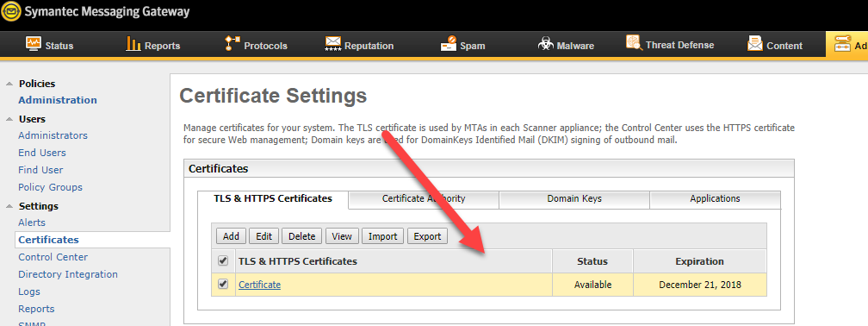This screenshot has height=326, width=868.
Task: Open the Directory Integration settings link
Action: [68, 274]
